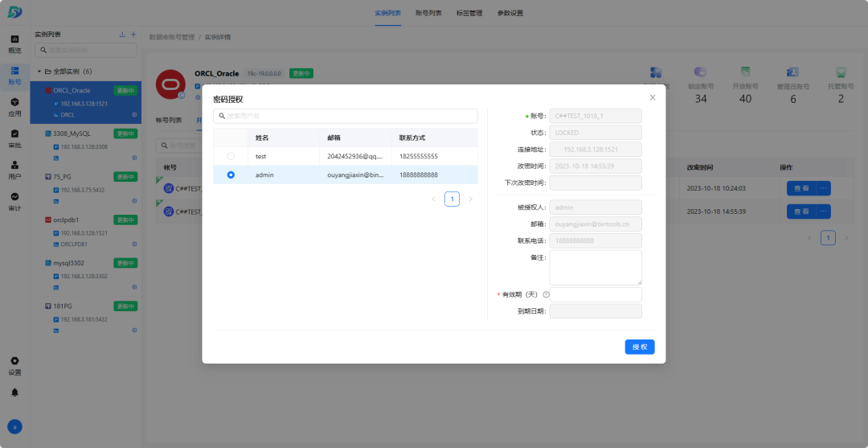Select the mysql3302 instance
The height and width of the screenshot is (448, 868).
(86, 274)
